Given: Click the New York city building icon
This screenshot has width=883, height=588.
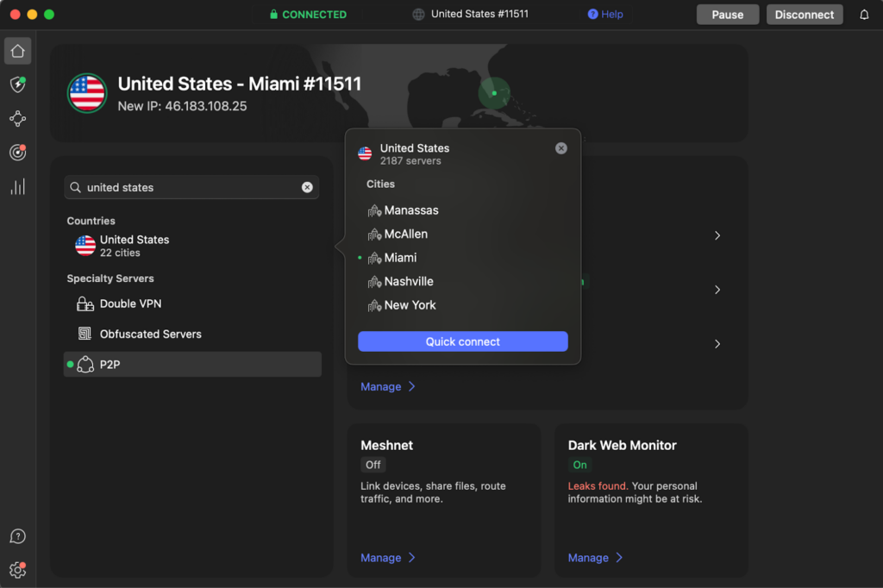Looking at the screenshot, I should [374, 305].
